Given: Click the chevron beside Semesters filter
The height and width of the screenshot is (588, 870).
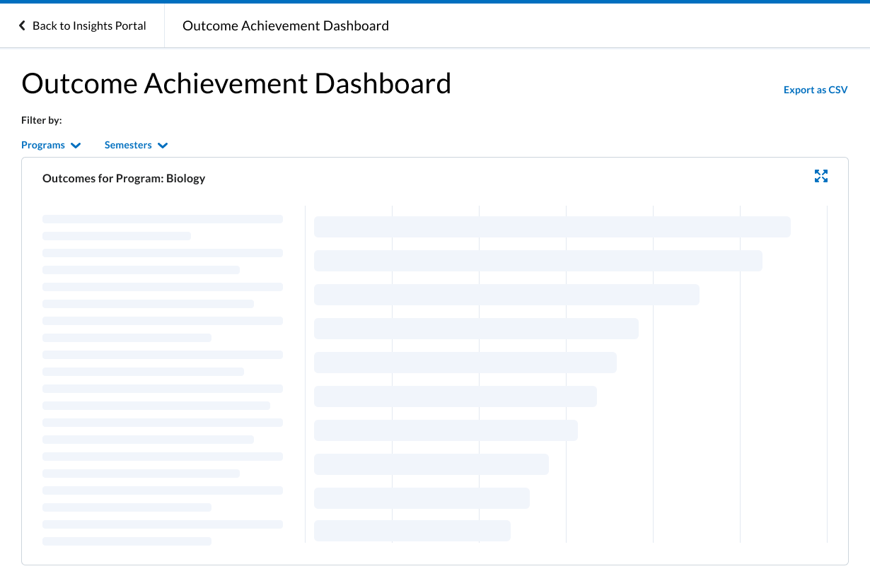Looking at the screenshot, I should [163, 146].
